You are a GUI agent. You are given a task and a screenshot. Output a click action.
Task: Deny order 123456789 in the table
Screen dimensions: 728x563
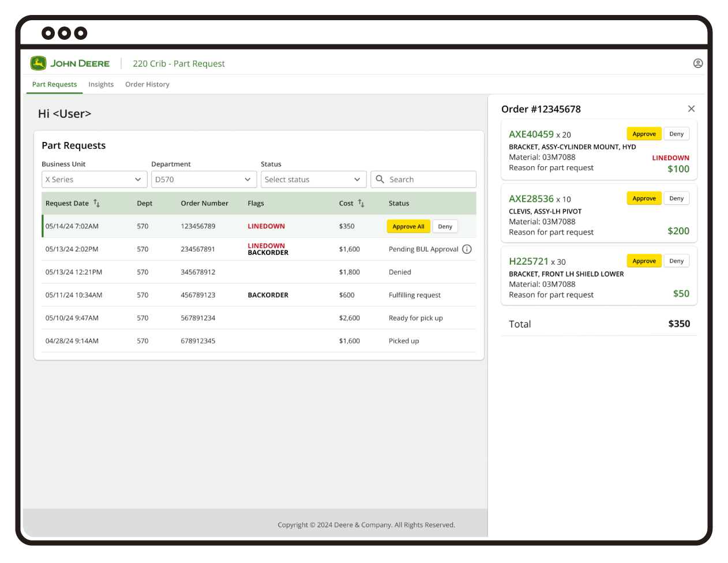(x=445, y=226)
